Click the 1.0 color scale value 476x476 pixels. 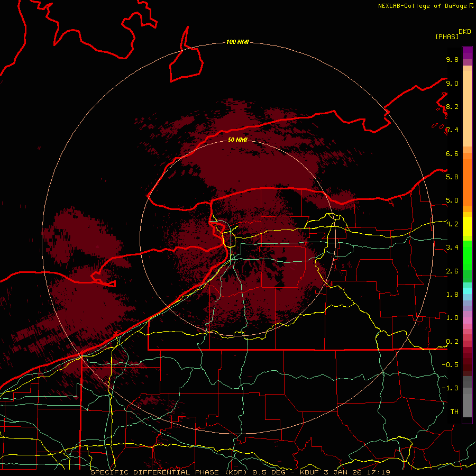(x=452, y=318)
